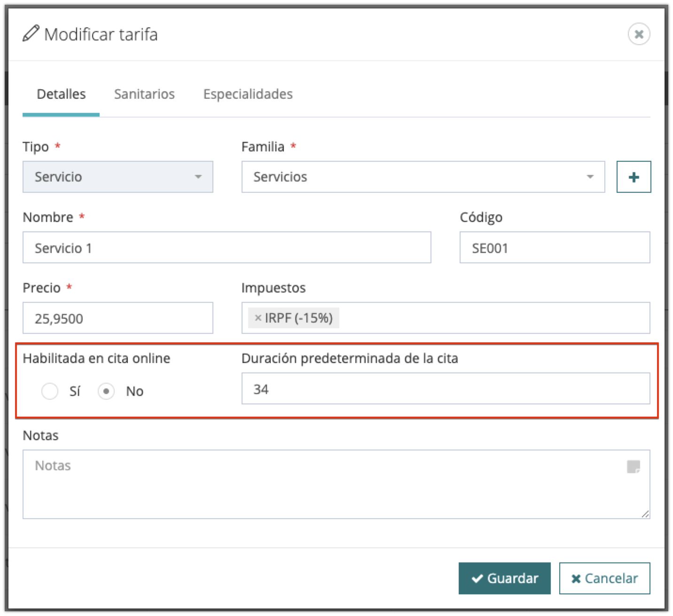Edit the Precio field value

pyautogui.click(x=117, y=318)
